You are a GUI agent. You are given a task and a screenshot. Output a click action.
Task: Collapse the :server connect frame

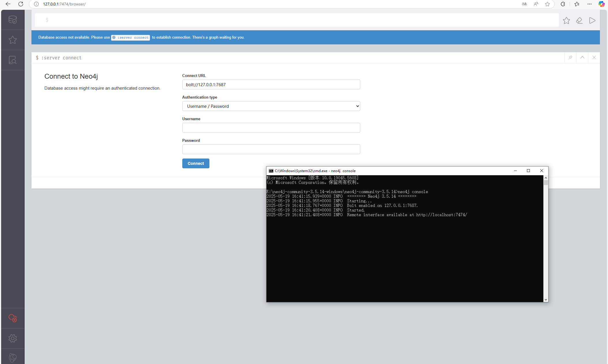tap(582, 58)
